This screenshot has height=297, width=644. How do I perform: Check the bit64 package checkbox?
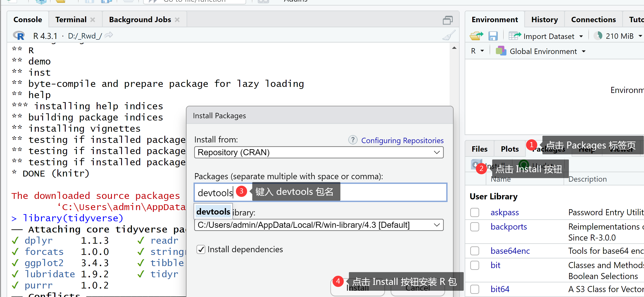coord(474,289)
